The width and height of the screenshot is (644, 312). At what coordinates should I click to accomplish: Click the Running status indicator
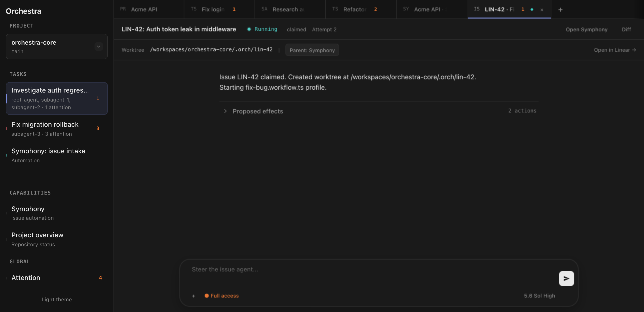[262, 29]
